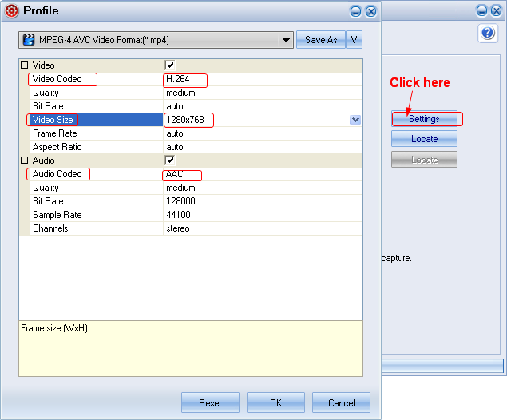
Task: Click the 128000 bit rate value
Action: (180, 201)
